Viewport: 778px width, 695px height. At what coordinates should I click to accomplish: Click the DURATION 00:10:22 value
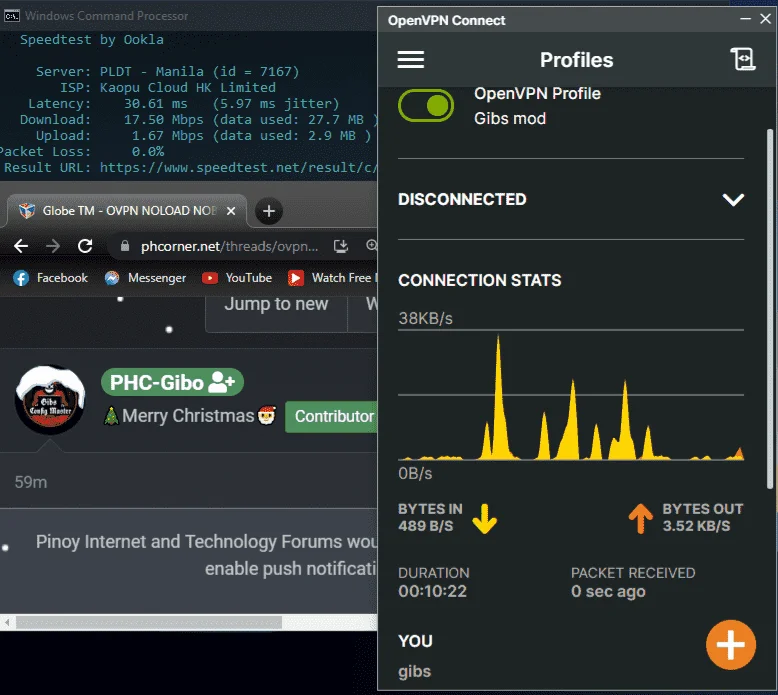(x=432, y=591)
